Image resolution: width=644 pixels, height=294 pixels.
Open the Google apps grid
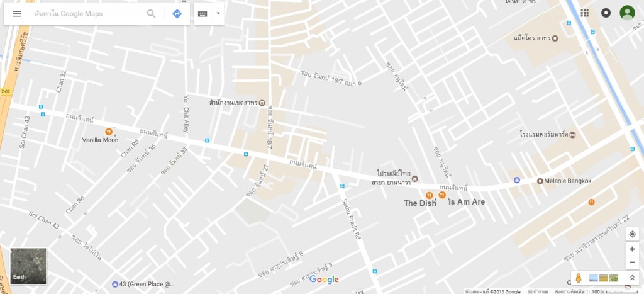(584, 13)
